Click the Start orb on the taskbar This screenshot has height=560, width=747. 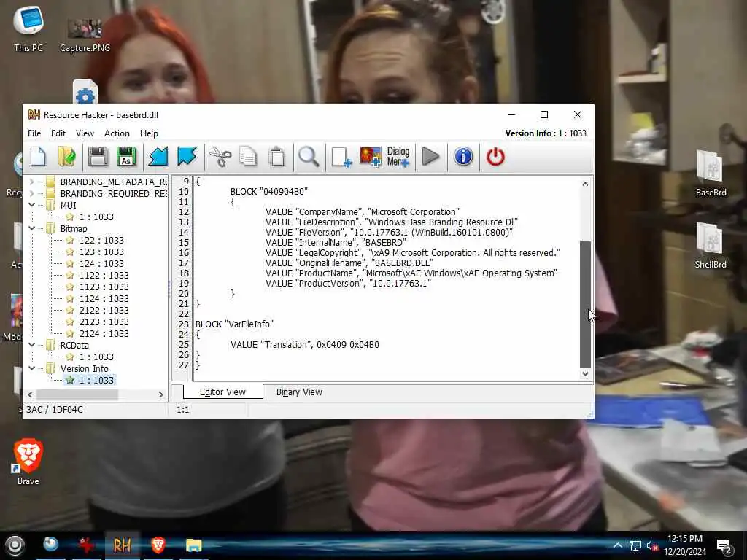tap(15, 545)
